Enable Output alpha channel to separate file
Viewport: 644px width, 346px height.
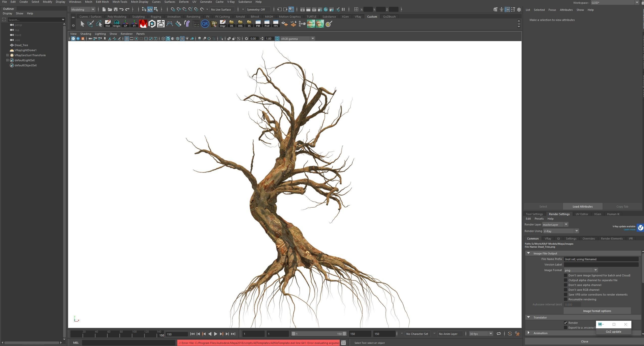click(566, 280)
